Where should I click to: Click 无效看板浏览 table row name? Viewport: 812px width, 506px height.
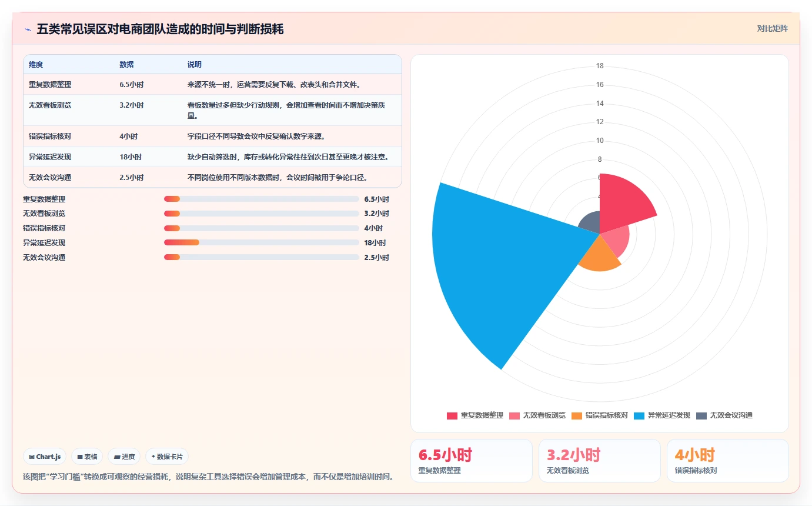(x=50, y=105)
